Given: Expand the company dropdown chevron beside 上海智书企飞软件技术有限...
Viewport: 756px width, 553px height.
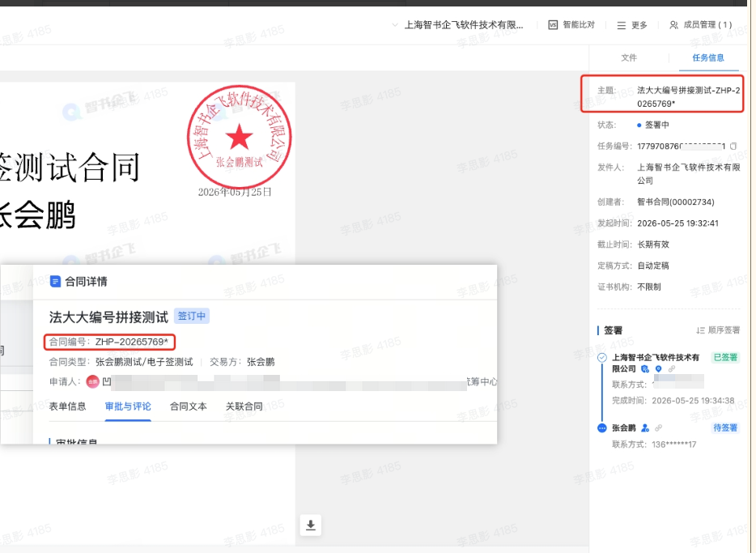Looking at the screenshot, I should point(395,24).
